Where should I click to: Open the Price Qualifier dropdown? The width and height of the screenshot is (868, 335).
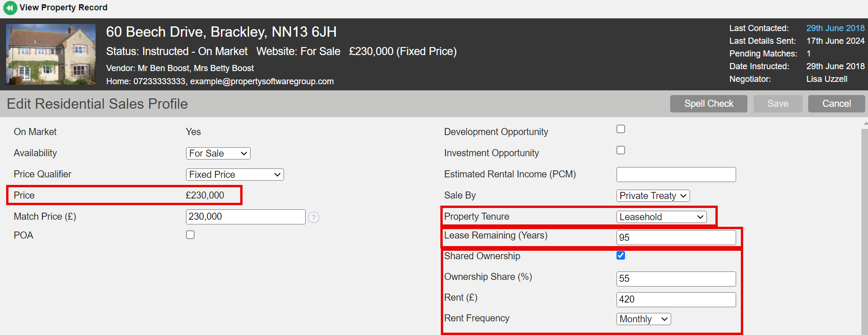coord(235,175)
